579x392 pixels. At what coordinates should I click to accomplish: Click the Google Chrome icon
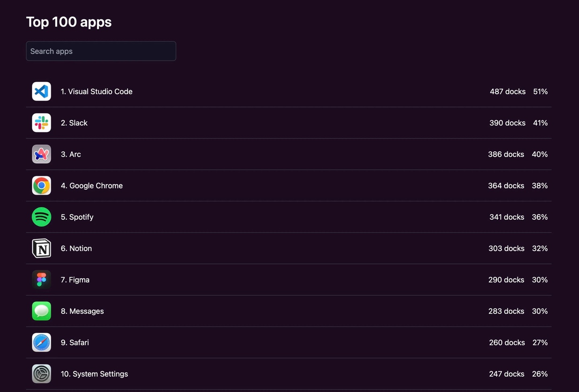(41, 185)
